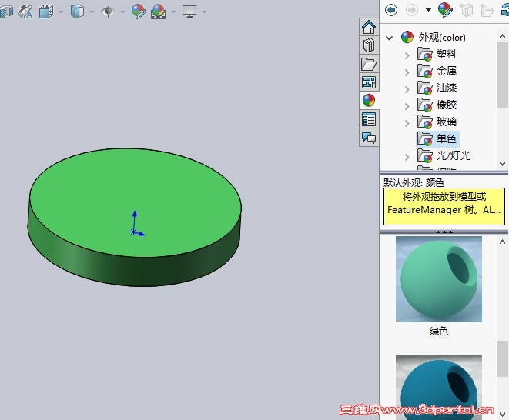This screenshot has height=420, width=509.
Task: Select the 外观(color) root item
Action: tap(433, 37)
